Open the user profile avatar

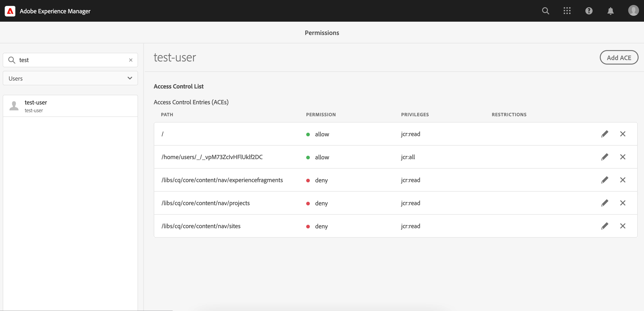(633, 11)
